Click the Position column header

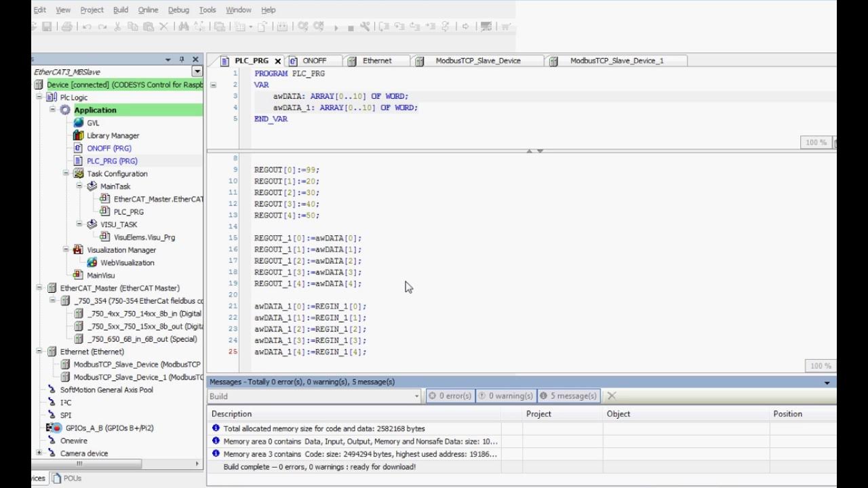click(803, 413)
